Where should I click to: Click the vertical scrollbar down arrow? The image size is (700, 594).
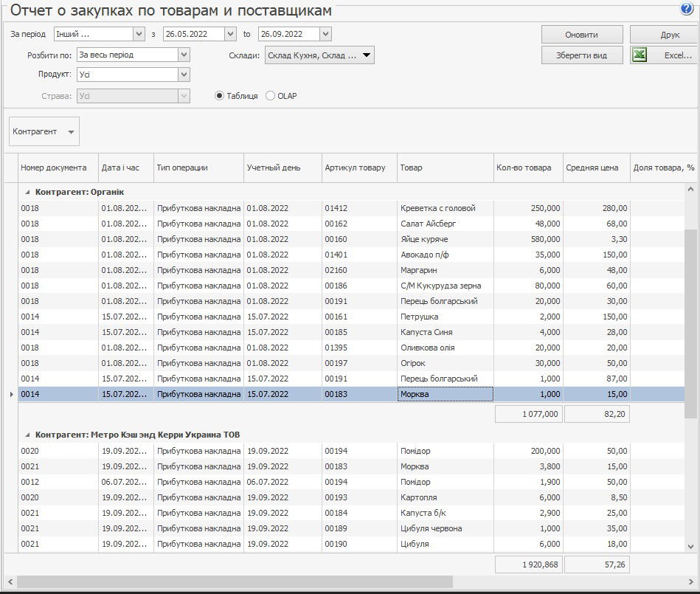(690, 546)
